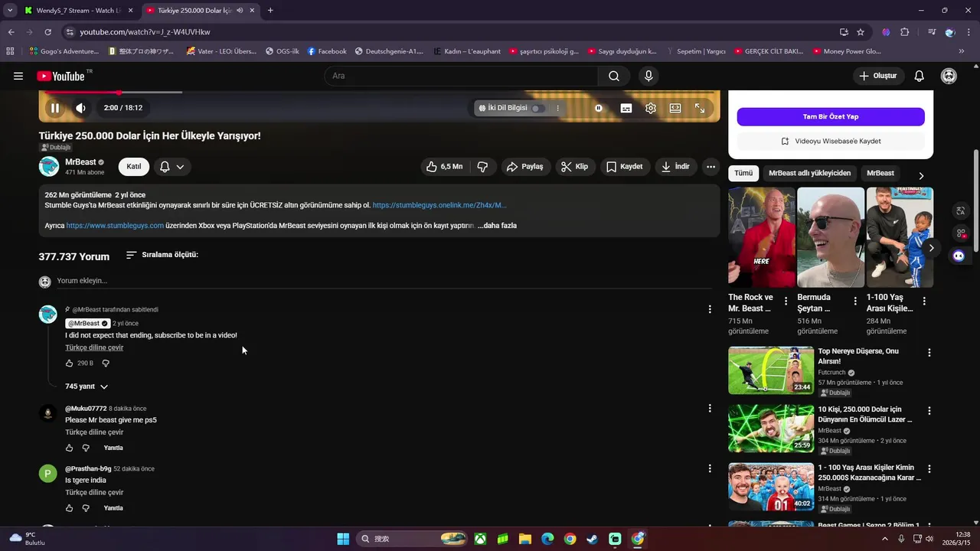This screenshot has width=980, height=551.
Task: Like the @Muku07772 comment
Action: pos(69,448)
